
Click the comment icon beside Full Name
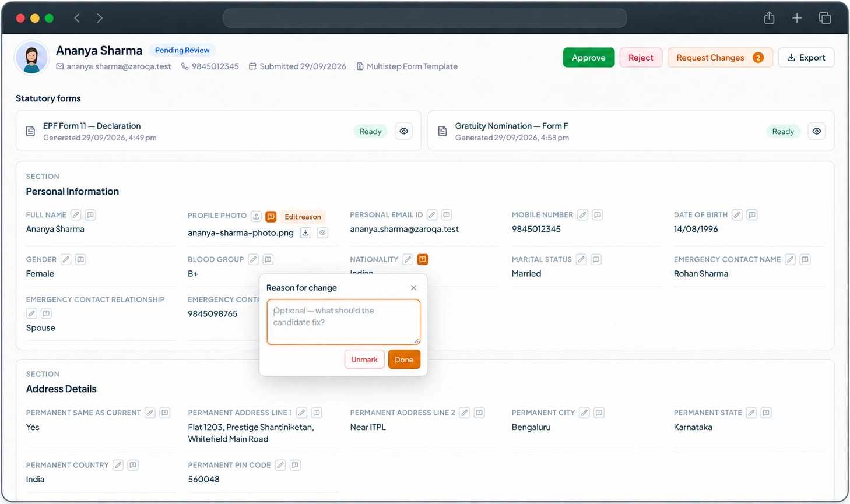pos(90,215)
